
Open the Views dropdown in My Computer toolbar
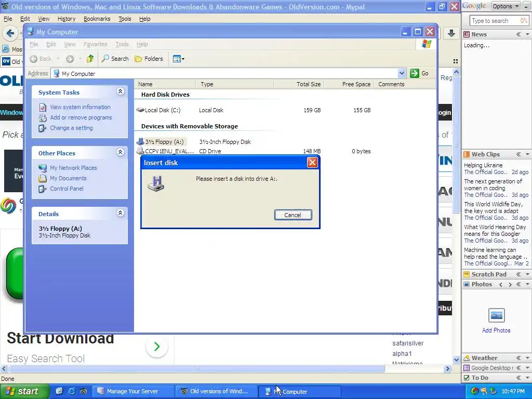179,59
